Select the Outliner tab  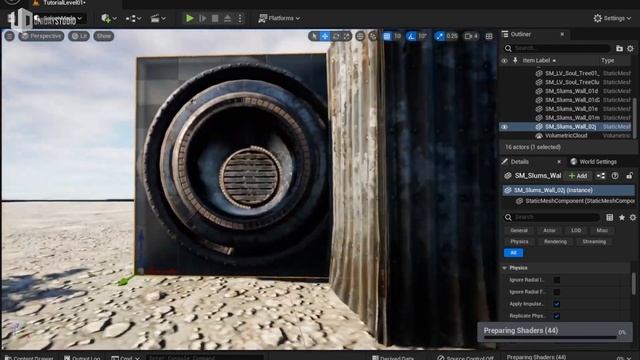520,34
